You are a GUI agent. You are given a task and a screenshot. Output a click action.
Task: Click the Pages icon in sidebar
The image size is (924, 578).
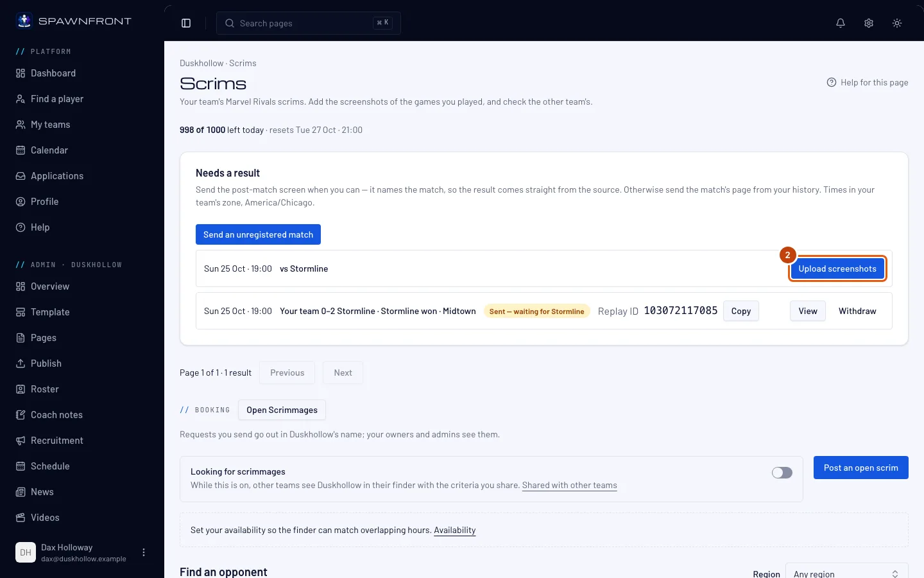point(21,338)
